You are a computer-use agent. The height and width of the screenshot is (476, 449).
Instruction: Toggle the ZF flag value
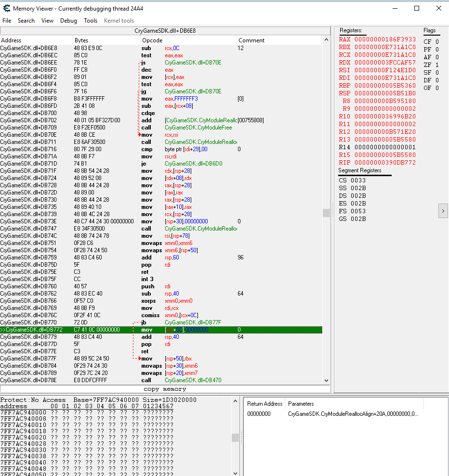pos(437,65)
